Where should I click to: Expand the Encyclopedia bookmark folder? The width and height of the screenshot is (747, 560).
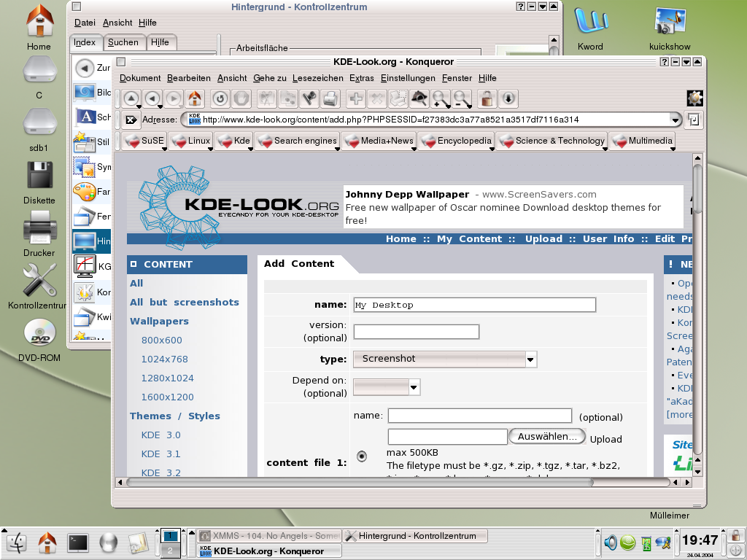coord(457,141)
